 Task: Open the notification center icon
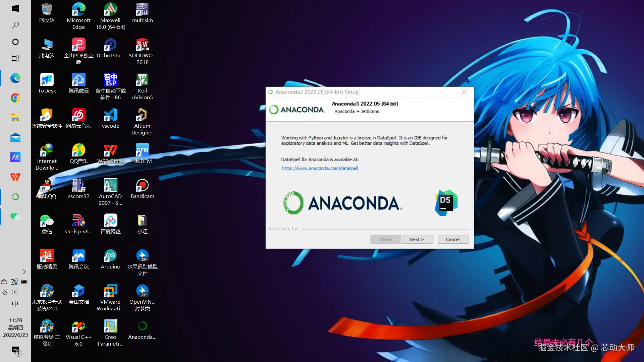tap(16, 351)
